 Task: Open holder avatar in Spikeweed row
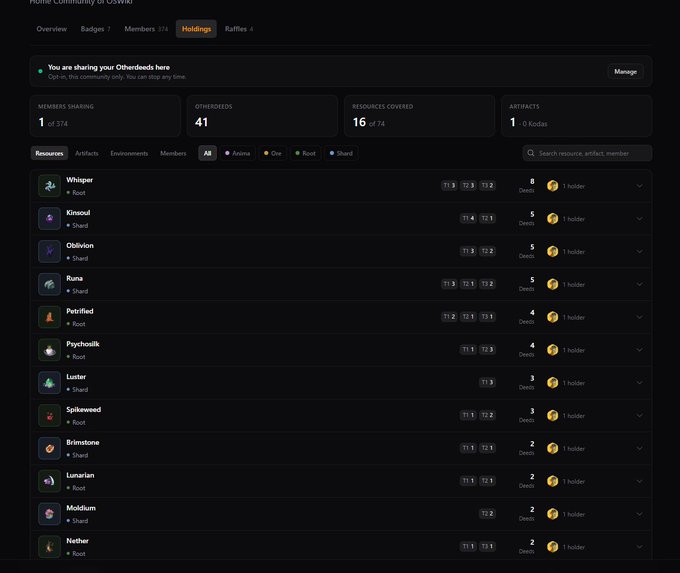pos(552,416)
